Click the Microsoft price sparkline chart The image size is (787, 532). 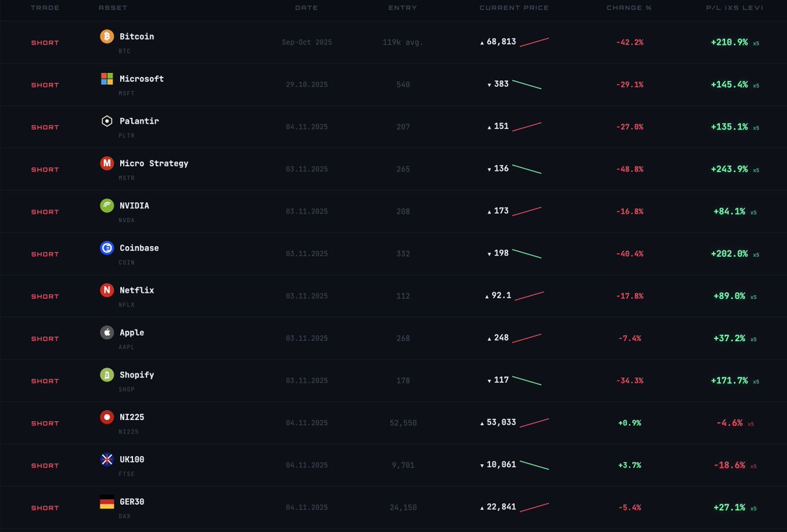click(x=527, y=85)
